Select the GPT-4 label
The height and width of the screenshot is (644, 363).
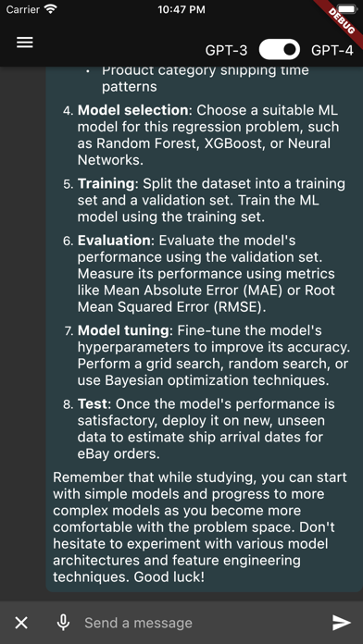coord(332,50)
